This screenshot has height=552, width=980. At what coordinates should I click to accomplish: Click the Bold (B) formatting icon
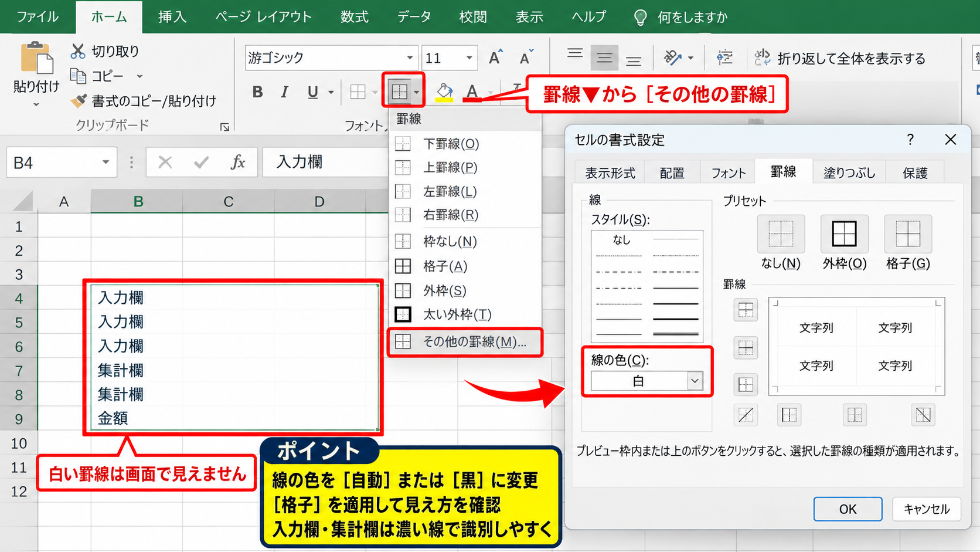point(257,92)
